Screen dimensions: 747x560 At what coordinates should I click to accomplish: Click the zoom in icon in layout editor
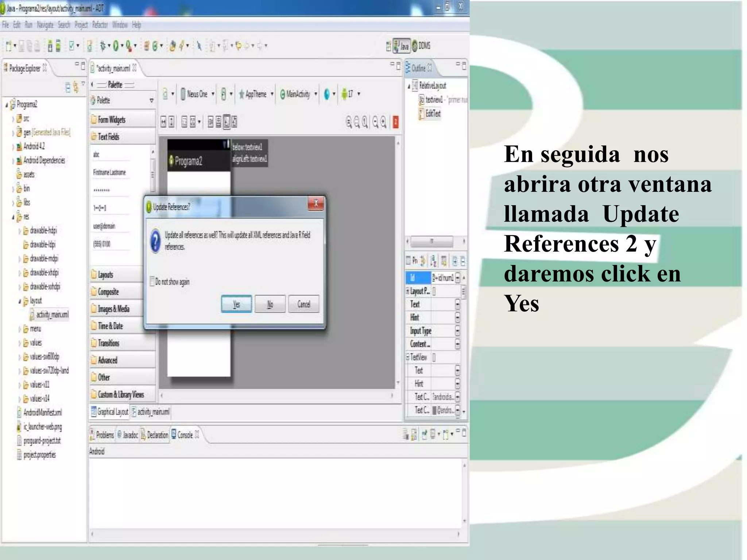tap(383, 122)
